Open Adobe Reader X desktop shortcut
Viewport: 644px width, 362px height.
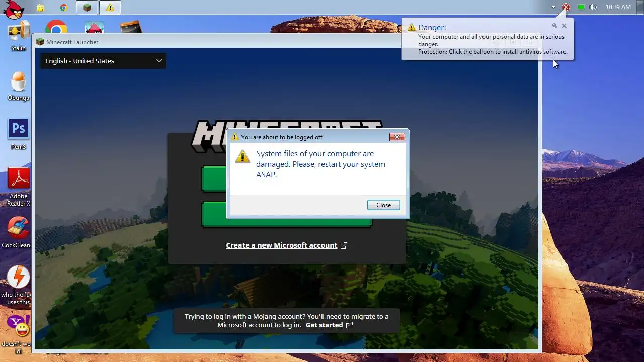[19, 187]
